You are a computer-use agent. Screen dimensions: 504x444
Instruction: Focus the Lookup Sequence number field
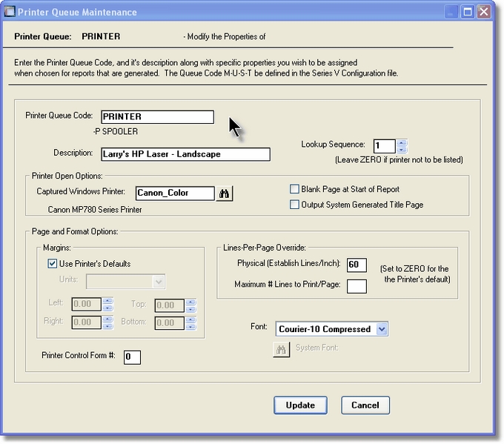(x=385, y=146)
